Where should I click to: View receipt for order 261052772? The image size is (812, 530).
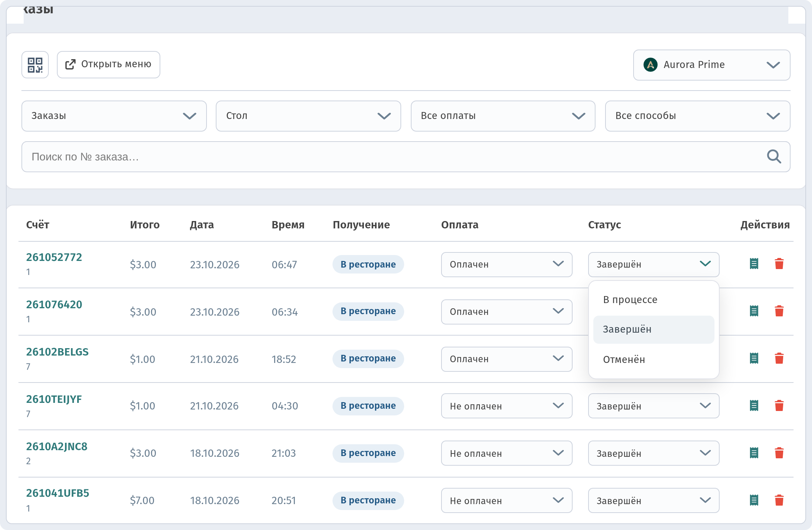point(754,264)
